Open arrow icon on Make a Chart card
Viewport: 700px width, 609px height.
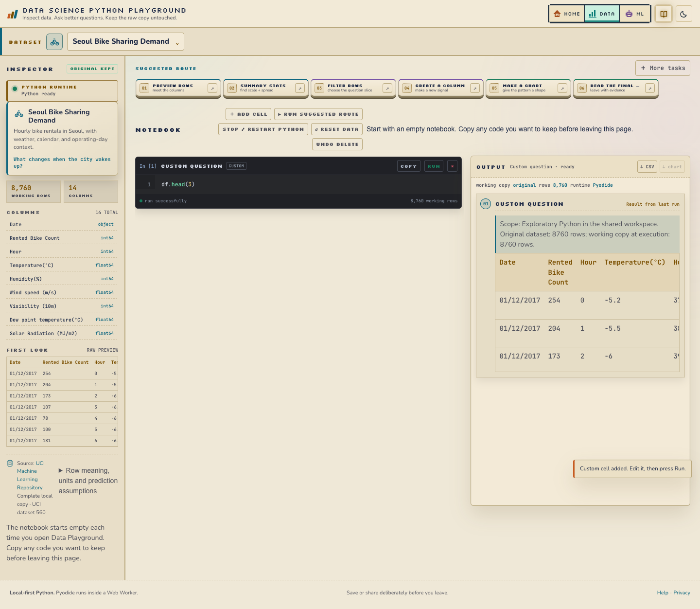pyautogui.click(x=562, y=88)
